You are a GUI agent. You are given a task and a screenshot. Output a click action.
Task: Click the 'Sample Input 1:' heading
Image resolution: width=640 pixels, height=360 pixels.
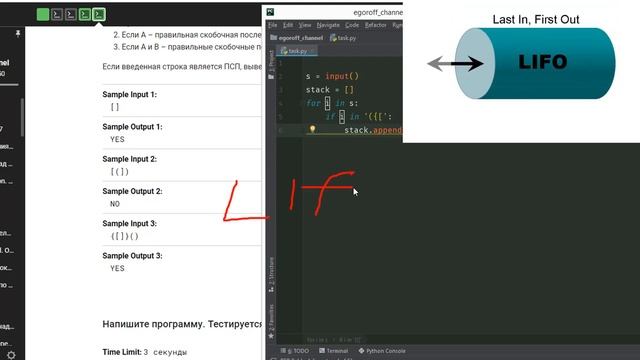tap(129, 95)
